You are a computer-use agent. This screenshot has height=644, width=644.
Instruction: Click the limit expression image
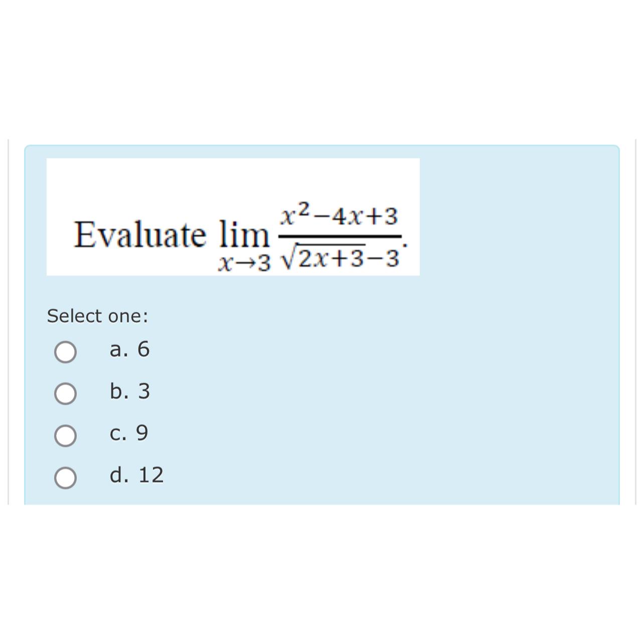(x=232, y=217)
